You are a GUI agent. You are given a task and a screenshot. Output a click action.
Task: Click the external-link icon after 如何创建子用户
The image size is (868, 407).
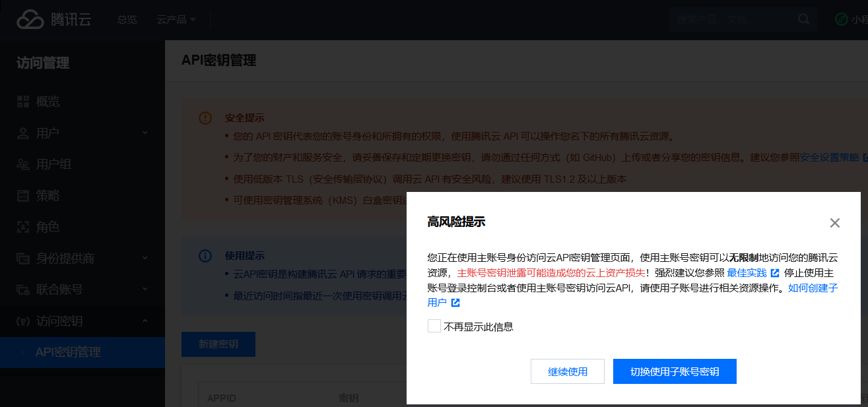455,303
